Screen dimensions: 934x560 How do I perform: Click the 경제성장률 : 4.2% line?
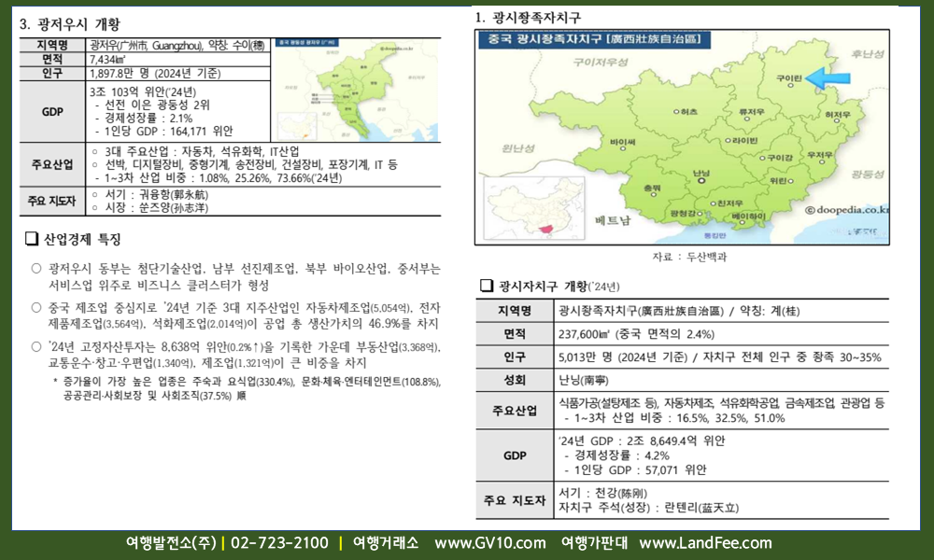(616, 455)
